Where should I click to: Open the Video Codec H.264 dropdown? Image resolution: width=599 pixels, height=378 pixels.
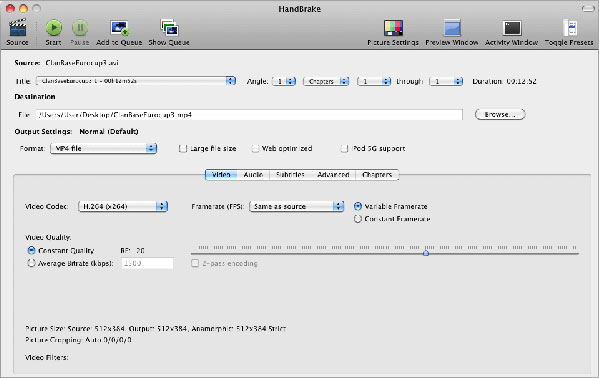click(123, 206)
